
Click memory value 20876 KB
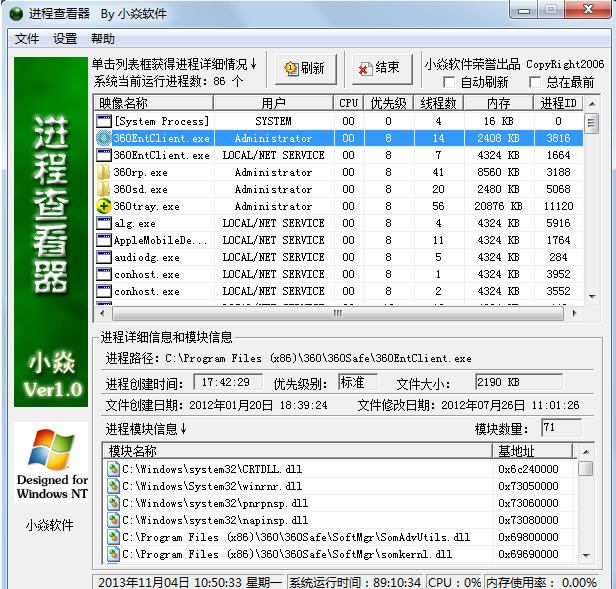(498, 206)
